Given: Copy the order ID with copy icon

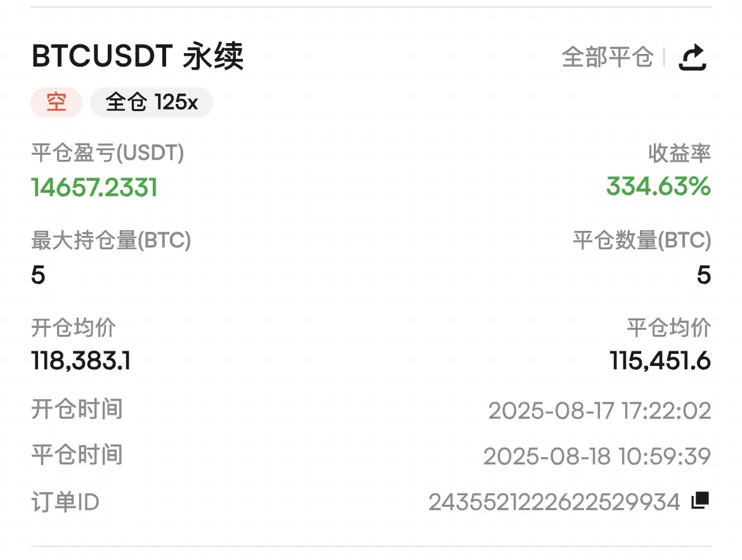Looking at the screenshot, I should click(700, 501).
